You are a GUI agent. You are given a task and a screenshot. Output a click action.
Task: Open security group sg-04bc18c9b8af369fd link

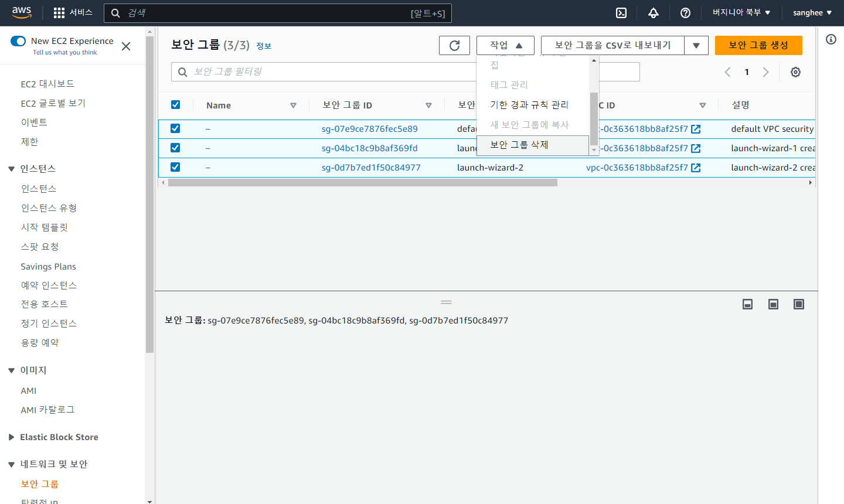click(x=370, y=148)
